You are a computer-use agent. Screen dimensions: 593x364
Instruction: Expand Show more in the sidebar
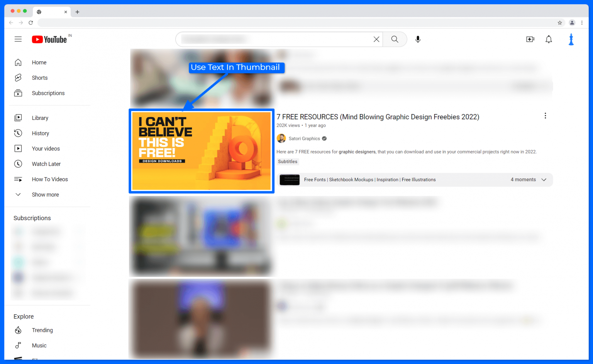point(45,194)
